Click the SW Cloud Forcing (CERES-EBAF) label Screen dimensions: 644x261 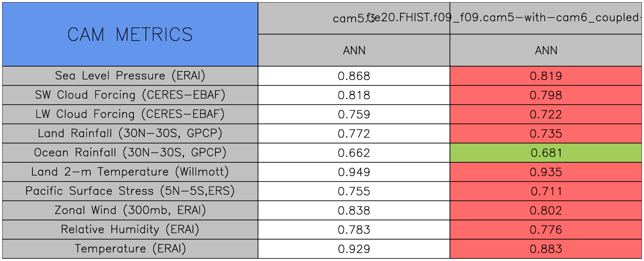[x=130, y=95]
